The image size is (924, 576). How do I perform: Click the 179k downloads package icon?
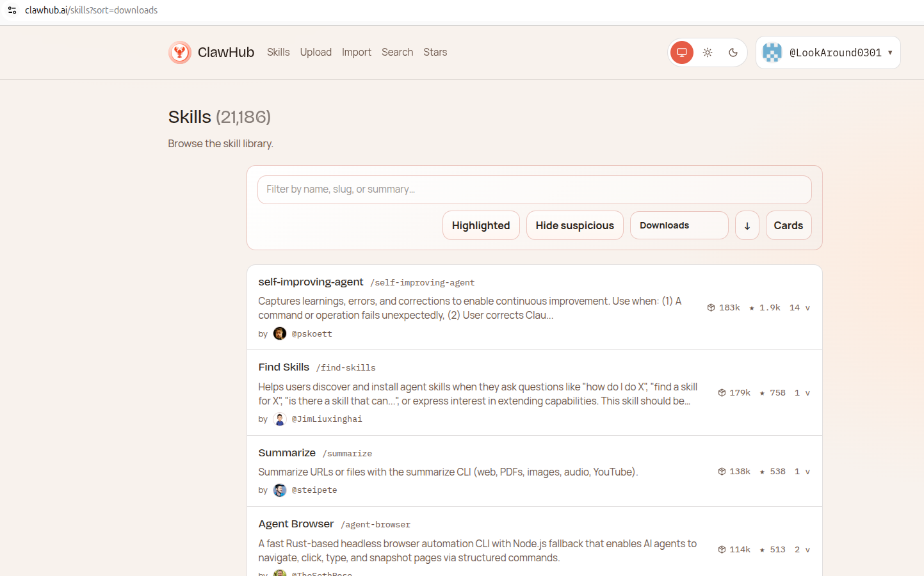click(722, 393)
